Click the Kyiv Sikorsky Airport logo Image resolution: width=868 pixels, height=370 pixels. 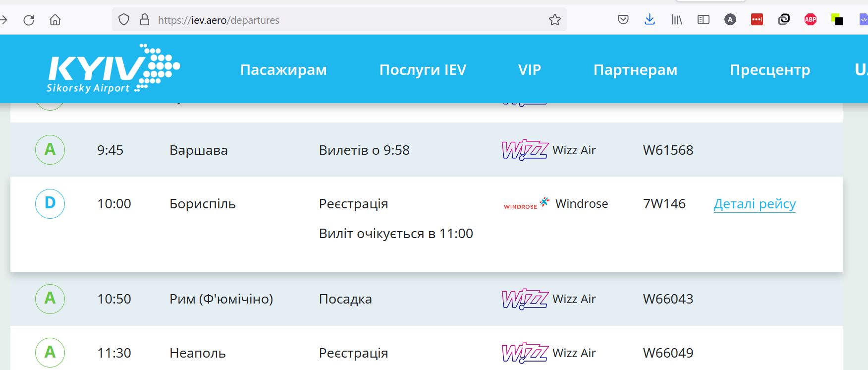click(113, 69)
